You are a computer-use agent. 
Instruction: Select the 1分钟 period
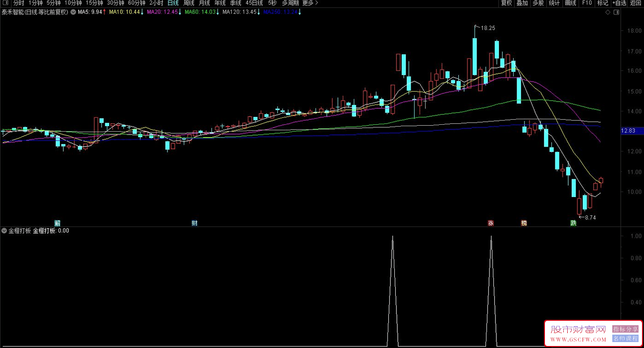tap(36, 3)
